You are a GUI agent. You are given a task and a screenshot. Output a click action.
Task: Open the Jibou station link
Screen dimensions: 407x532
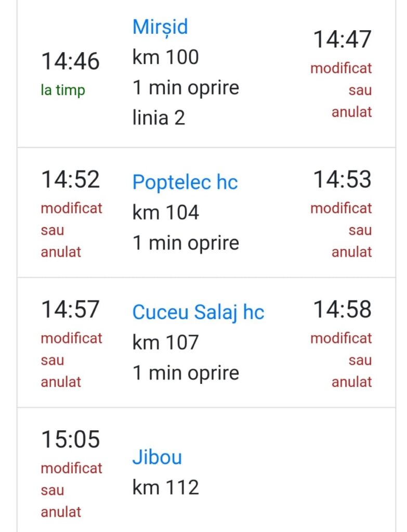[x=157, y=457]
